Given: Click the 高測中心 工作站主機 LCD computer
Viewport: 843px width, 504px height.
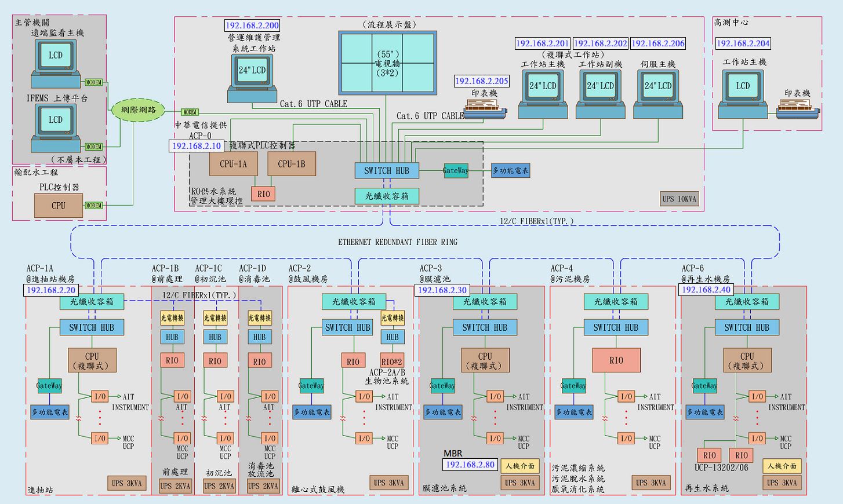Looking at the screenshot, I should [743, 94].
